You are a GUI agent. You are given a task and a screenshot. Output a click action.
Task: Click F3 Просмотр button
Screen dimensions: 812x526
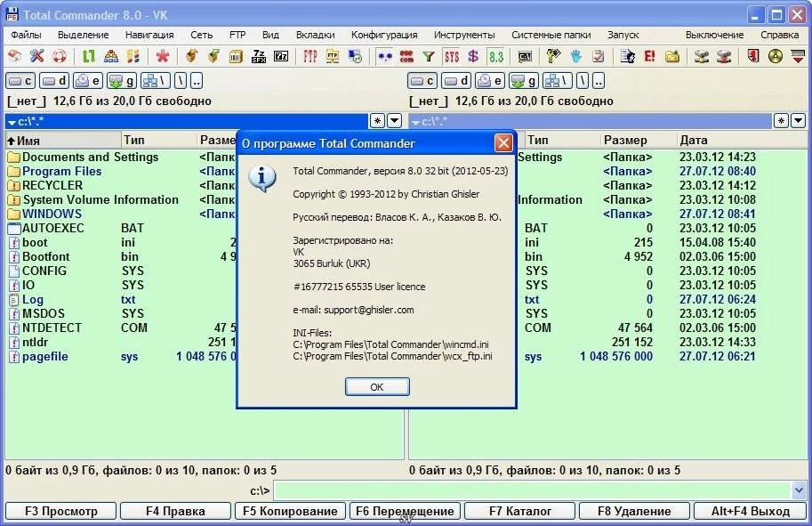point(61,511)
